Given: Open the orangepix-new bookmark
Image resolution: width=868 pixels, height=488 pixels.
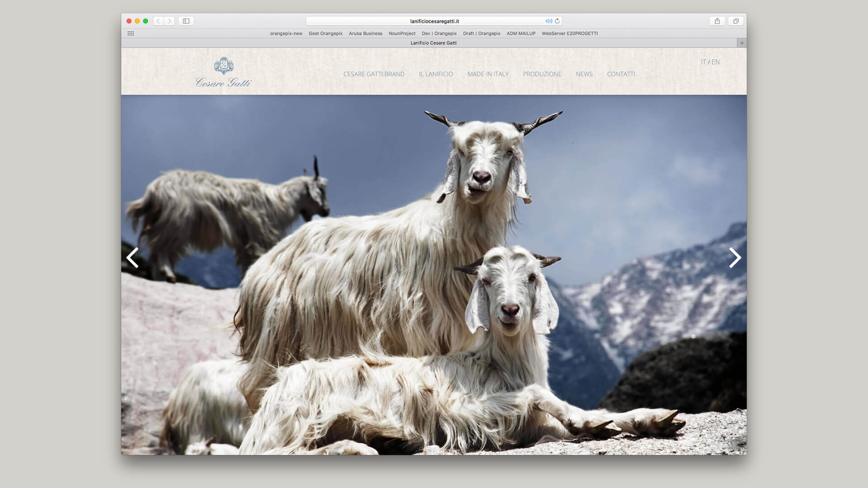Looking at the screenshot, I should pyautogui.click(x=286, y=33).
